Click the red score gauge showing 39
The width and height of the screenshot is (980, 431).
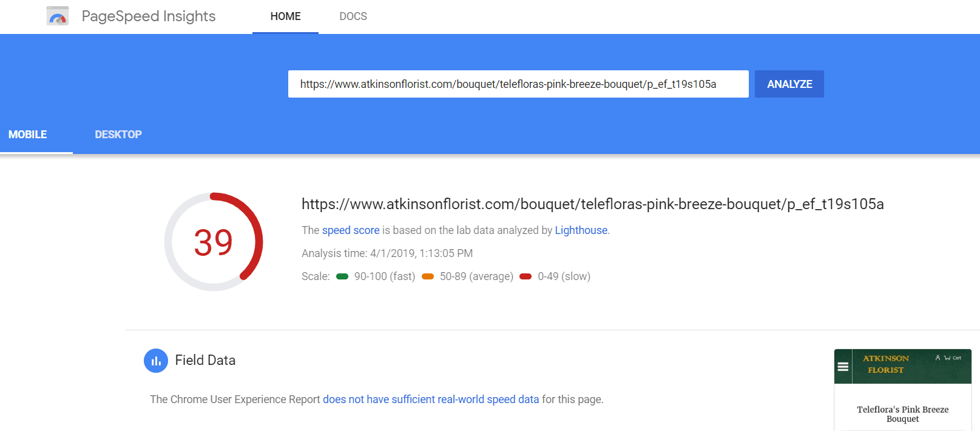coord(214,242)
